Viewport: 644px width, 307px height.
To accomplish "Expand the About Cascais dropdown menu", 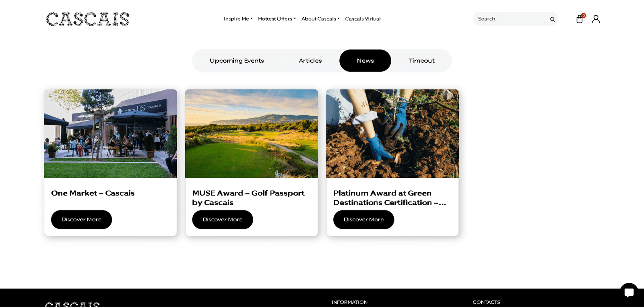I will 320,19.
